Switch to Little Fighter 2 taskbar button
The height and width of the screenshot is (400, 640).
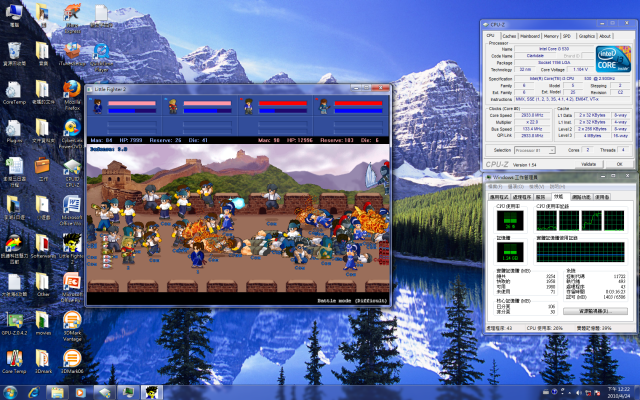pos(151,393)
